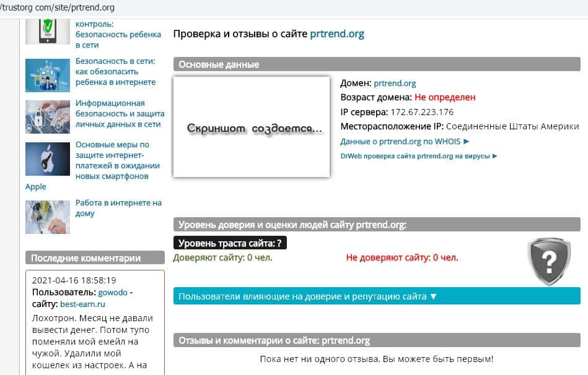Open the DrWeb virus check link
The height and width of the screenshot is (375, 588).
[418, 156]
